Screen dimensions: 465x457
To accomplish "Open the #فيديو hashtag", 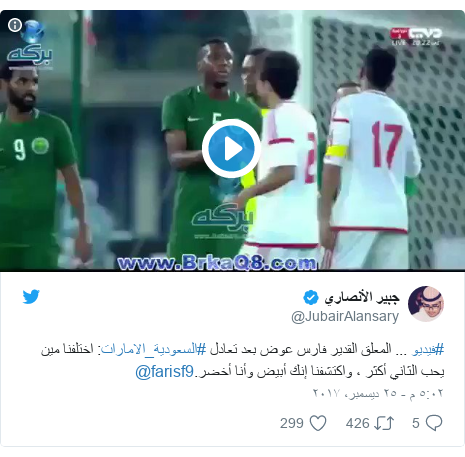I will click(x=428, y=350).
